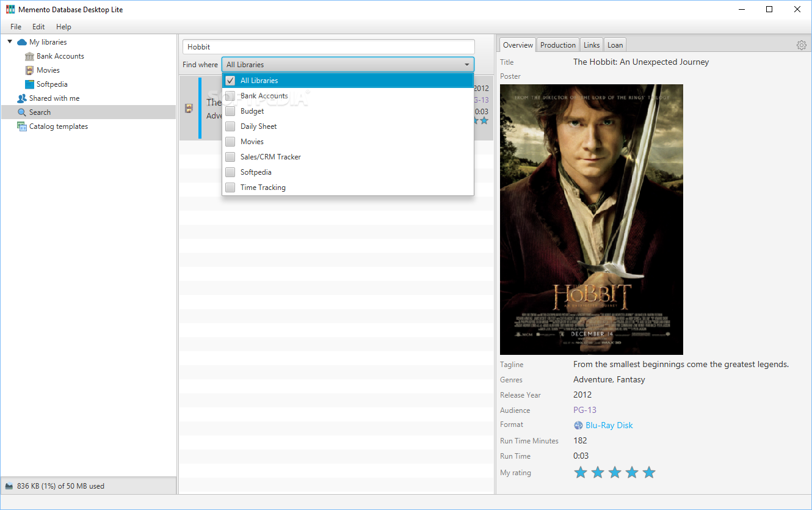This screenshot has width=812, height=510.
Task: Click the Softpedia library icon
Action: 29,84
